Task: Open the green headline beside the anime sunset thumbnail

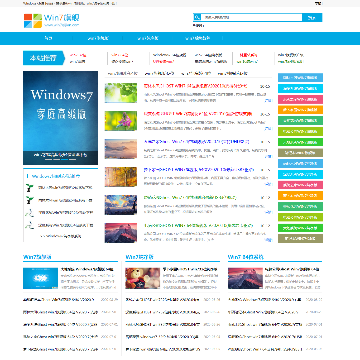Action: tap(190, 198)
